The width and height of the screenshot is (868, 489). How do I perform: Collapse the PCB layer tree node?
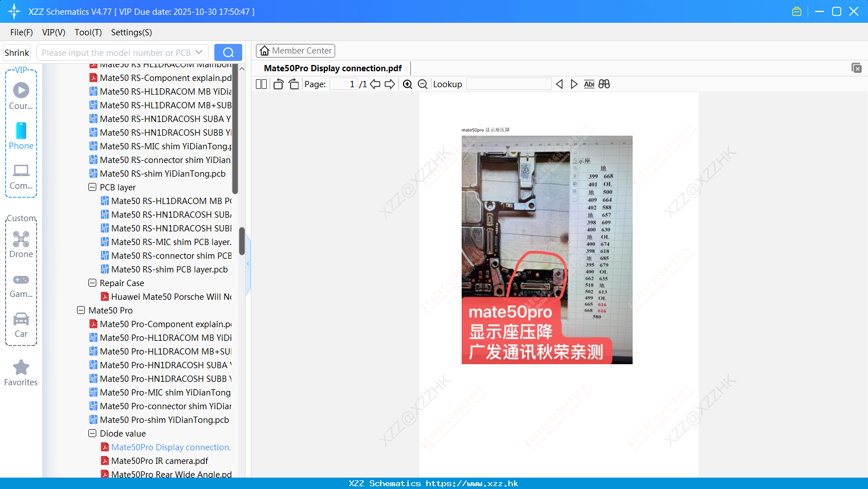pos(92,187)
